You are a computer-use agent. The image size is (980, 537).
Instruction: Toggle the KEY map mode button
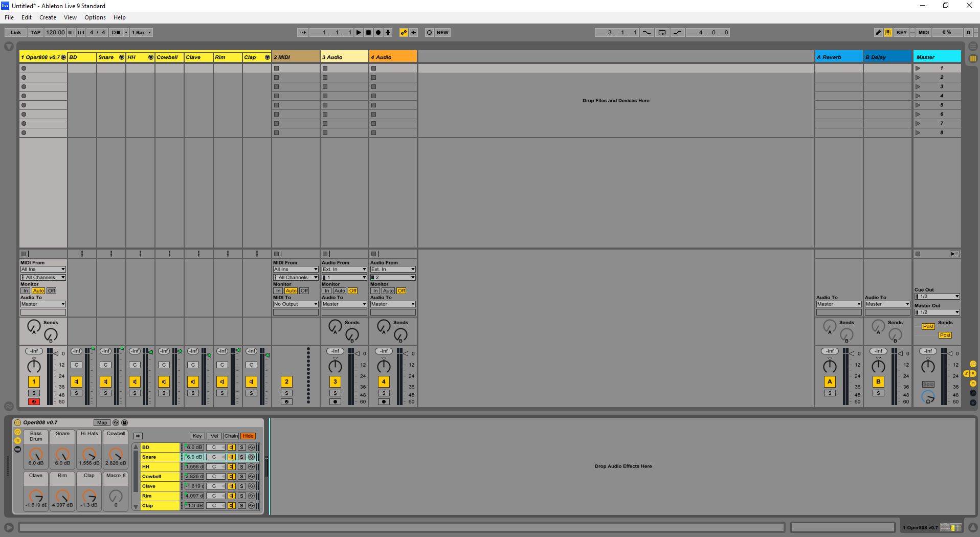pyautogui.click(x=901, y=32)
